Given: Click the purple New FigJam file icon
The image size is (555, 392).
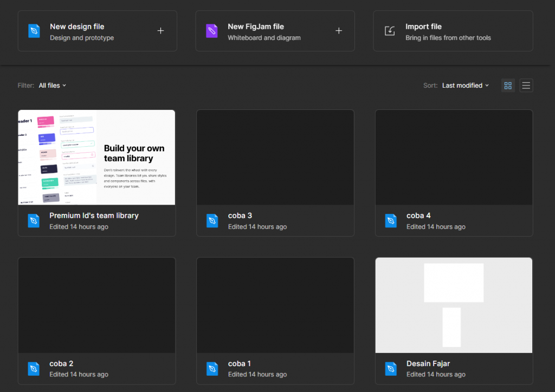Looking at the screenshot, I should point(211,31).
